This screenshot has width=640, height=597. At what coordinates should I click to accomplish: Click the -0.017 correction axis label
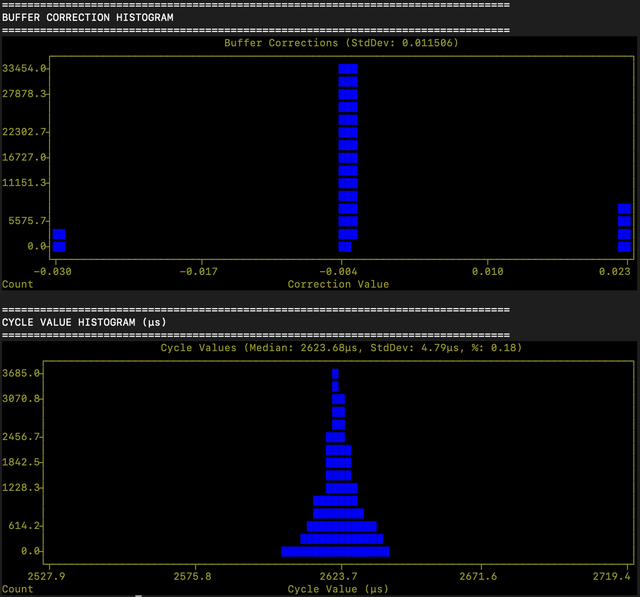coord(199,271)
